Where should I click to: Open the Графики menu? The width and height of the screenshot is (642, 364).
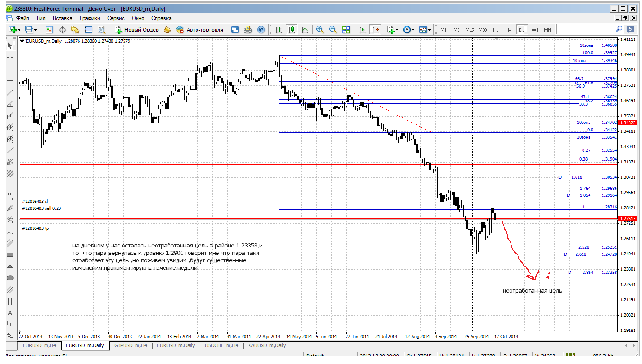[90, 18]
